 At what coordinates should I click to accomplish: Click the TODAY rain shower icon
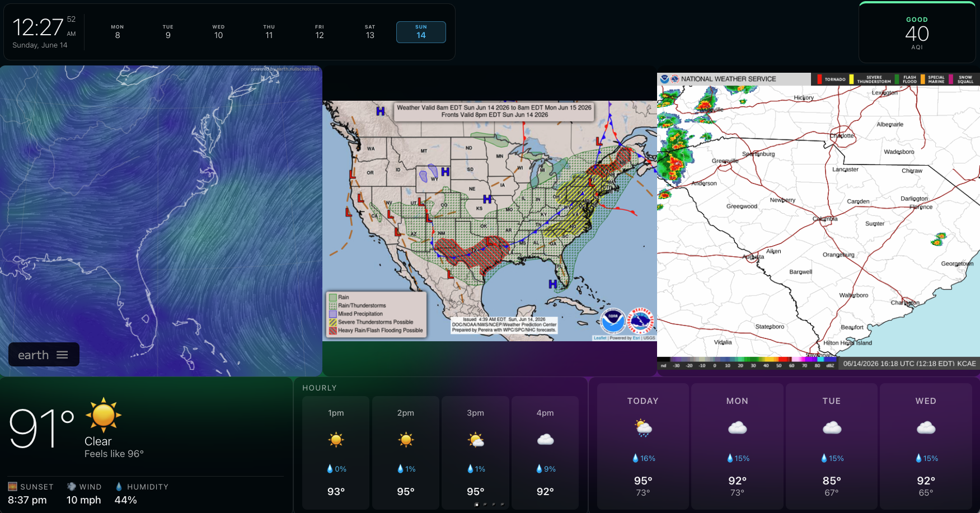(x=643, y=428)
